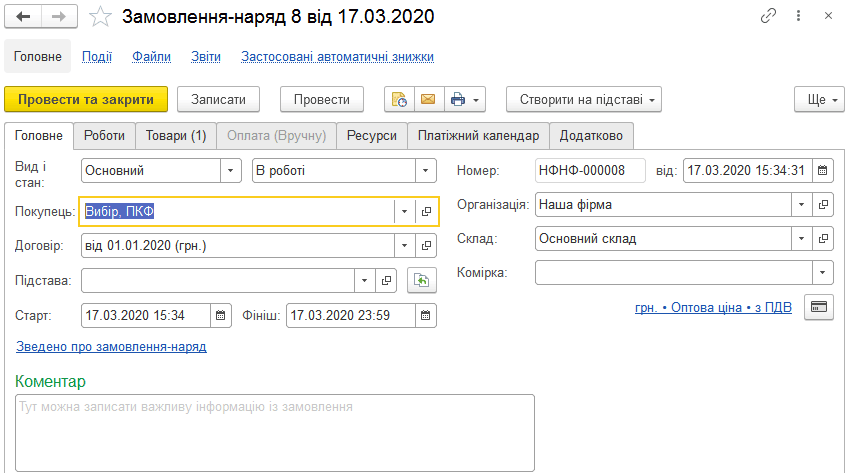Expand the Договір dropdown list
This screenshot has height=473, width=848.
(x=405, y=245)
